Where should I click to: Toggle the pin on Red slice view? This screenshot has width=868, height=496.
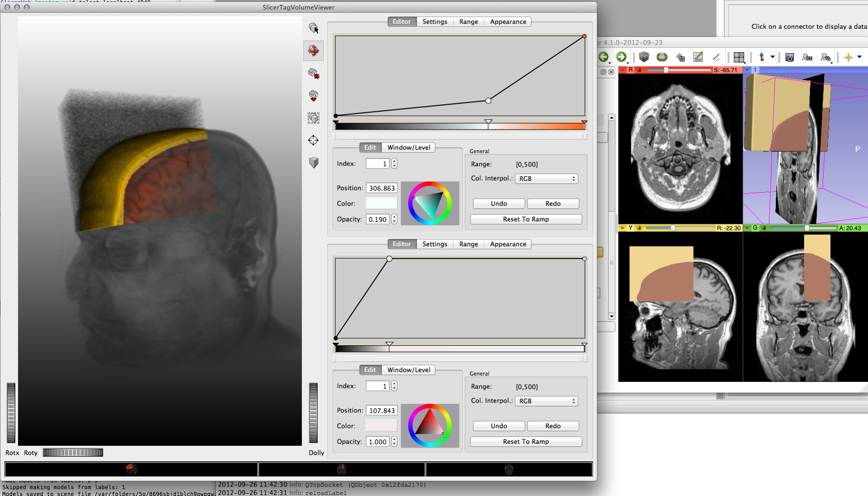622,70
